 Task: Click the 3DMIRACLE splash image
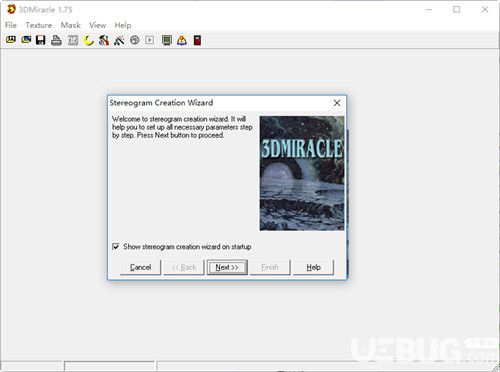302,173
